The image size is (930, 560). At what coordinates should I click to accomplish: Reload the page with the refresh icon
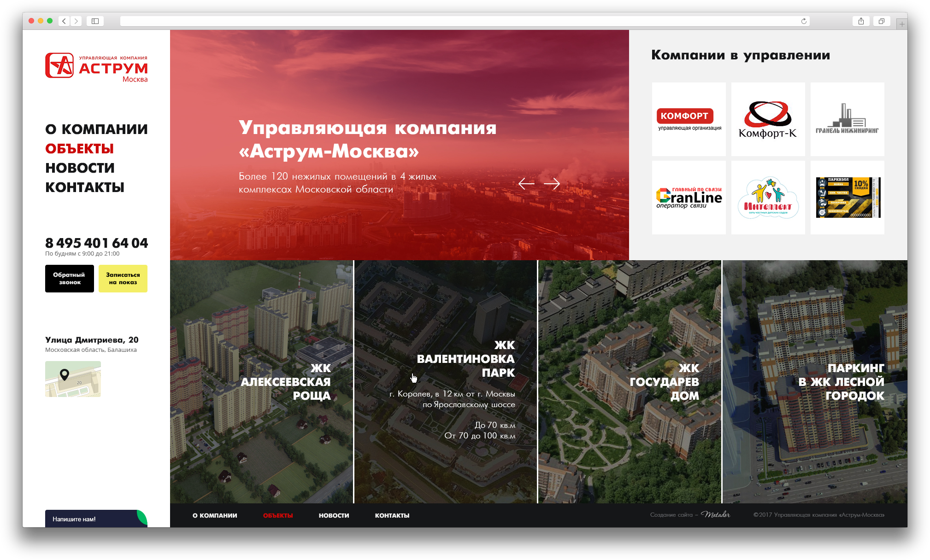pyautogui.click(x=804, y=21)
